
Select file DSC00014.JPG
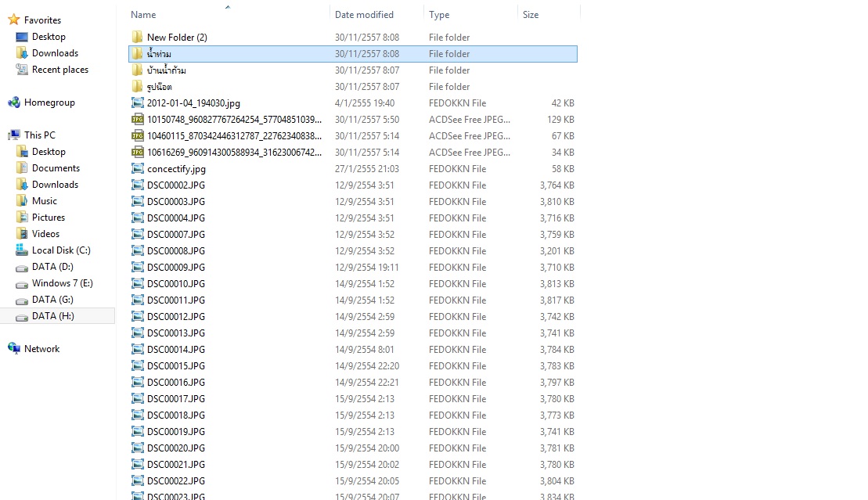(x=353, y=350)
